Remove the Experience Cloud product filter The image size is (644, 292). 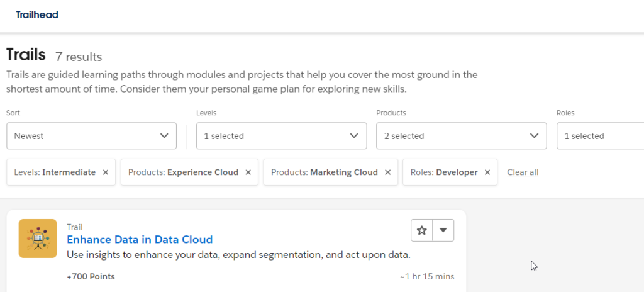coord(248,172)
